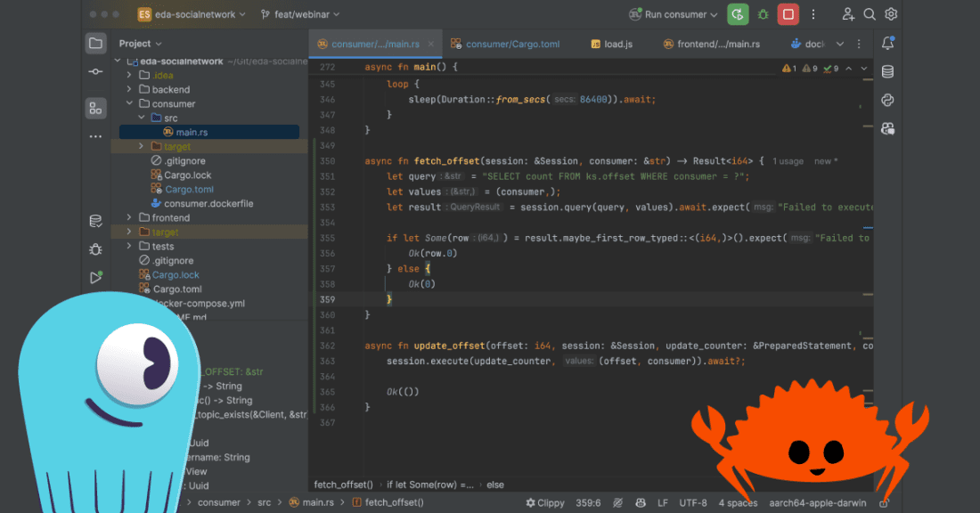Image resolution: width=980 pixels, height=513 pixels.
Task: Click the else keyword on line 357
Action: (x=408, y=269)
